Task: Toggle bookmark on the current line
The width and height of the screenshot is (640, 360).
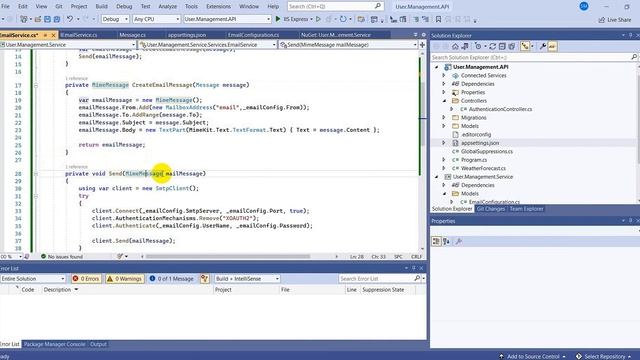Action: click(438, 19)
